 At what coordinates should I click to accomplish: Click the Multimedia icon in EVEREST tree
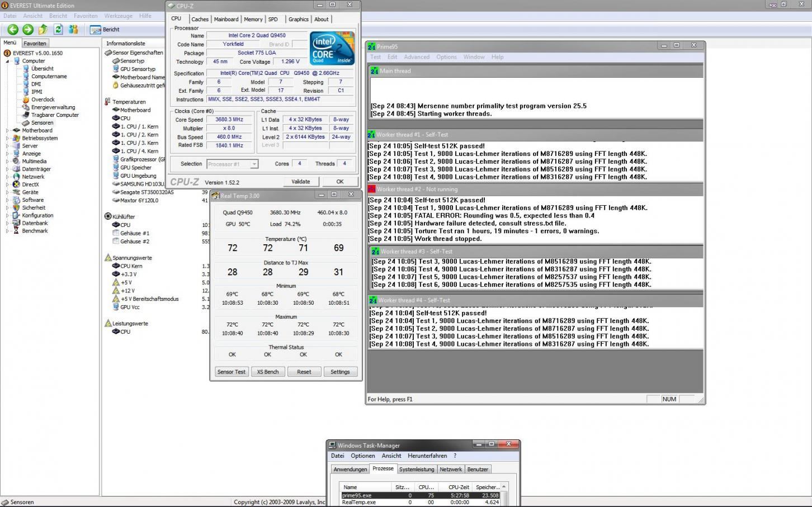[17, 161]
